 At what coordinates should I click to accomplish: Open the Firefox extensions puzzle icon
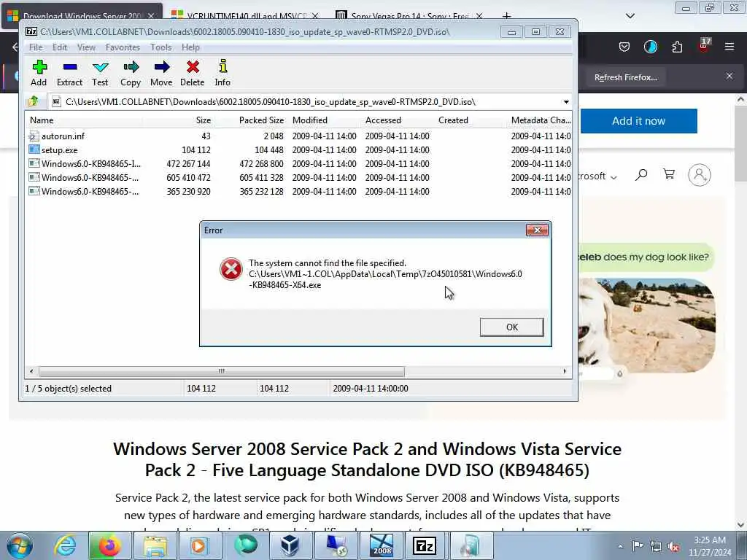(x=677, y=47)
